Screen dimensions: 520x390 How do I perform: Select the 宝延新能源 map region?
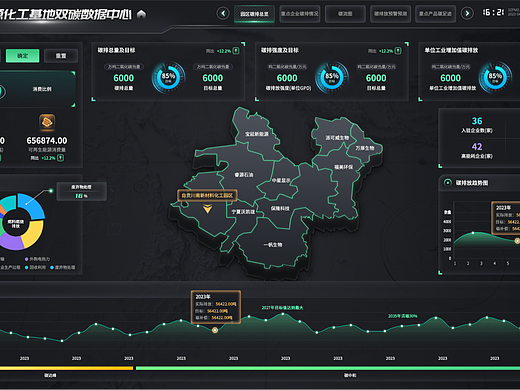(x=257, y=134)
